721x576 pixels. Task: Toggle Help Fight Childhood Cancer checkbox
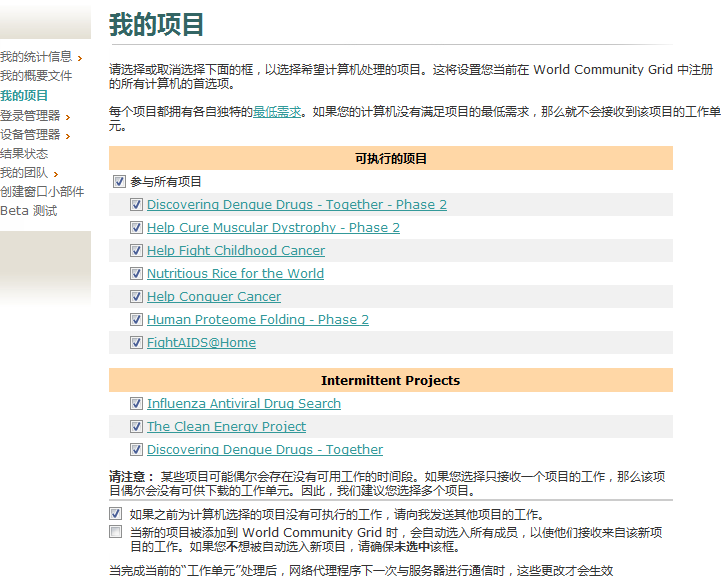[136, 251]
